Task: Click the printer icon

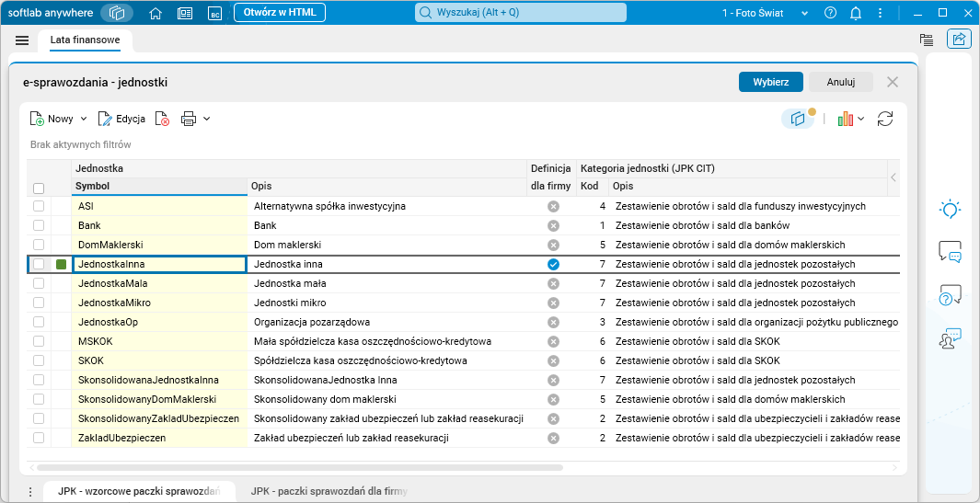Action: 189,119
